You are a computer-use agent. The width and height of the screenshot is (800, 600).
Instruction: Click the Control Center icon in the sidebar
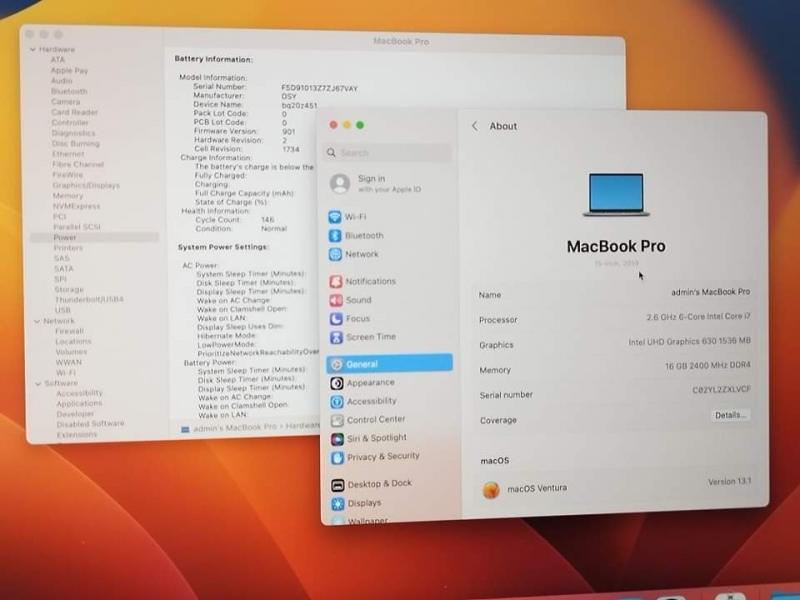point(337,420)
